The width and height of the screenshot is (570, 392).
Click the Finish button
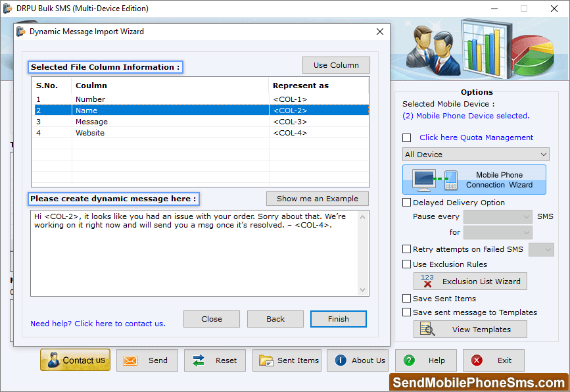click(x=339, y=319)
